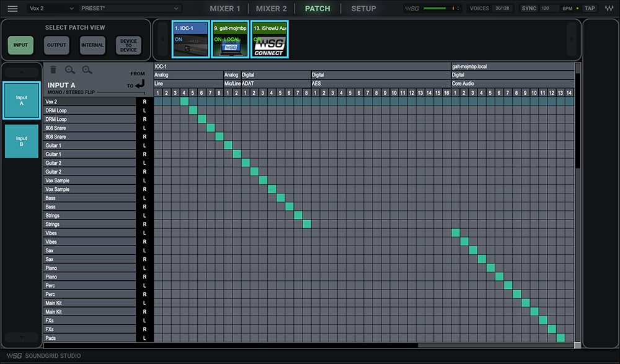Image resolution: width=620 pixels, height=364 pixels.
Task: Click the WSG Connect logo on the iShowU device
Action: 269,45
